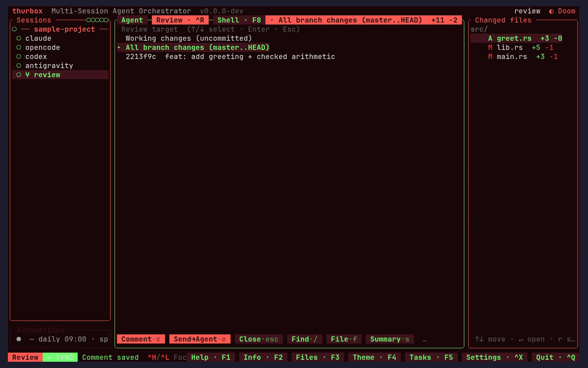The height and width of the screenshot is (368, 588).
Task: Click the codex session status circle
Action: click(18, 56)
